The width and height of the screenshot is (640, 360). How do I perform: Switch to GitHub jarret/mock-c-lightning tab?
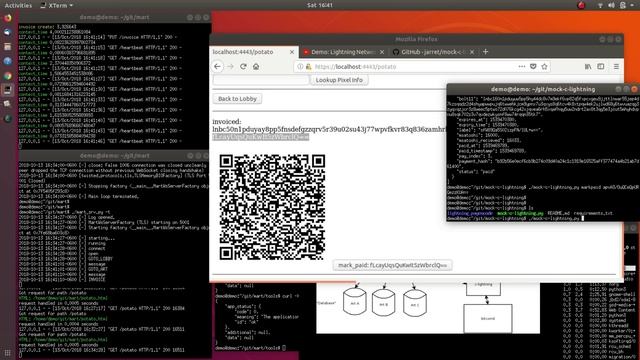(434, 52)
